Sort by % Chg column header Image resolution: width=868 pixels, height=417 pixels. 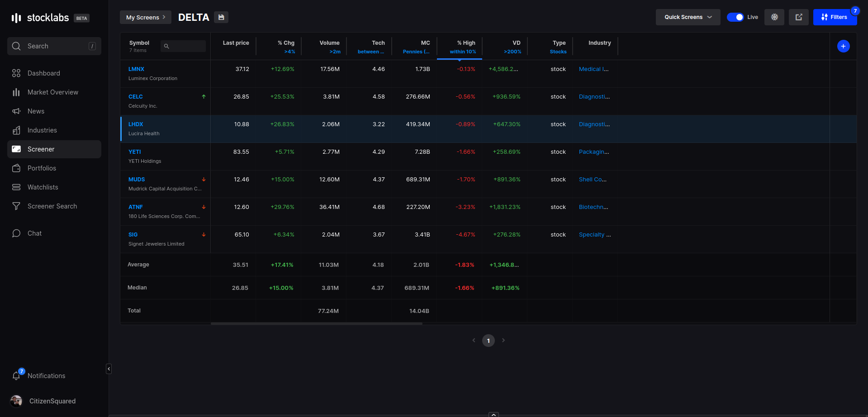click(x=286, y=43)
